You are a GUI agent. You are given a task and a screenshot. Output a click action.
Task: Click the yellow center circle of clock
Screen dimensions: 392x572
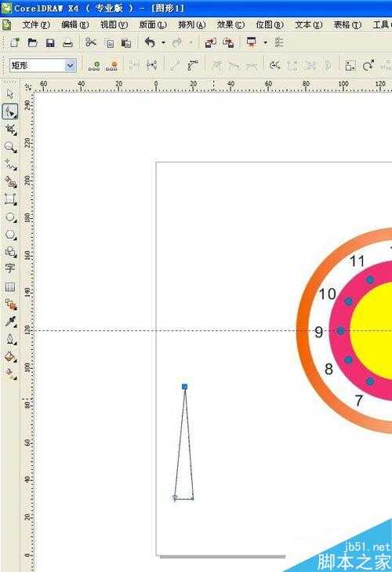[372, 330]
